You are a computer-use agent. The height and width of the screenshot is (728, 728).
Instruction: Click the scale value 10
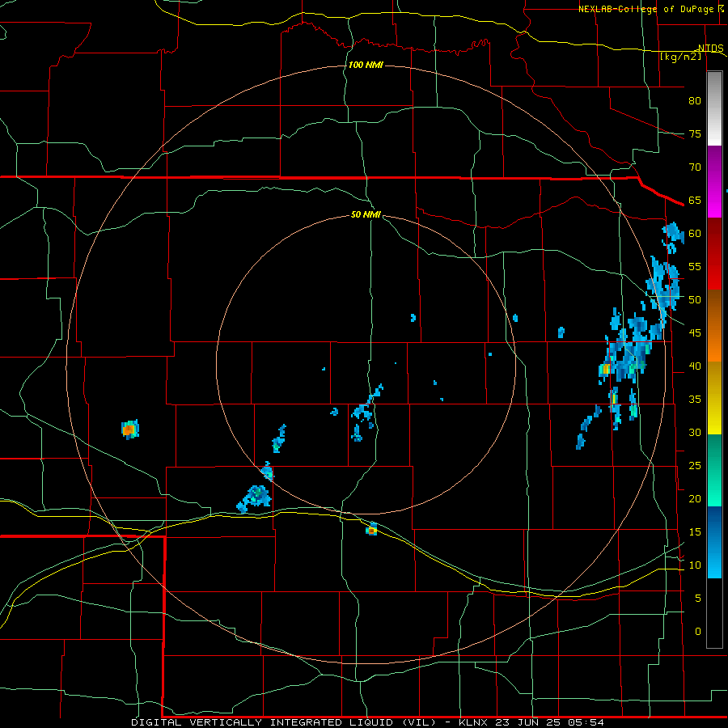[x=695, y=565]
